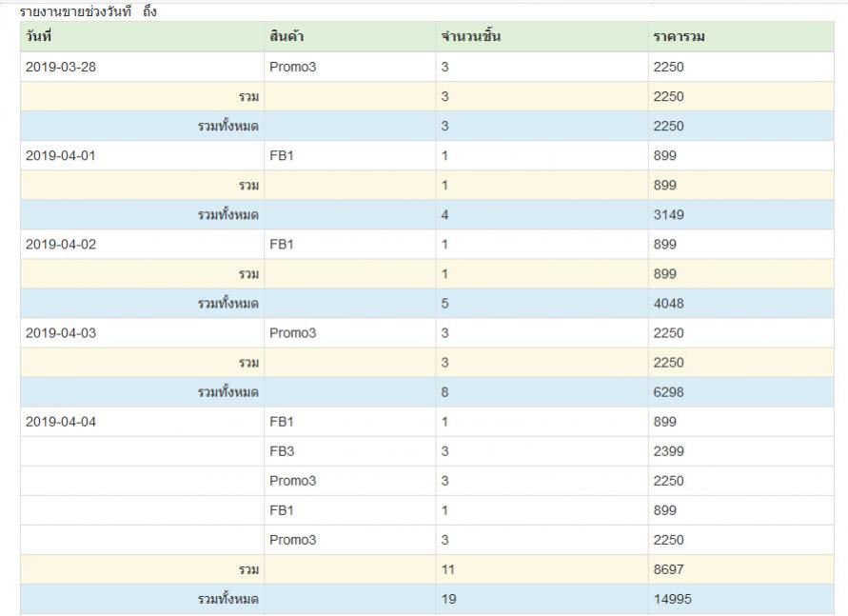Click the 8697 daily subtotal cell
Image resolution: width=848 pixels, height=616 pixels.
[668, 569]
